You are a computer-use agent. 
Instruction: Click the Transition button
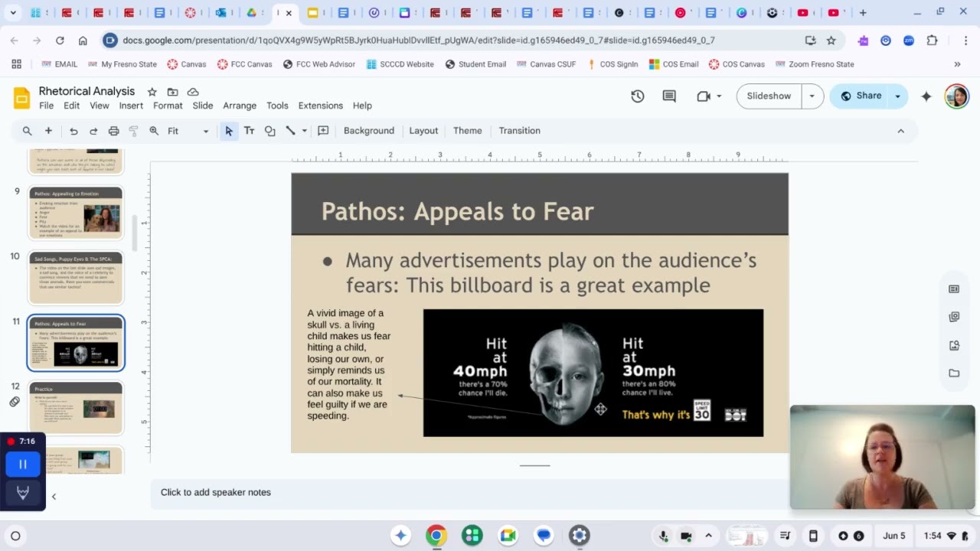[519, 131]
